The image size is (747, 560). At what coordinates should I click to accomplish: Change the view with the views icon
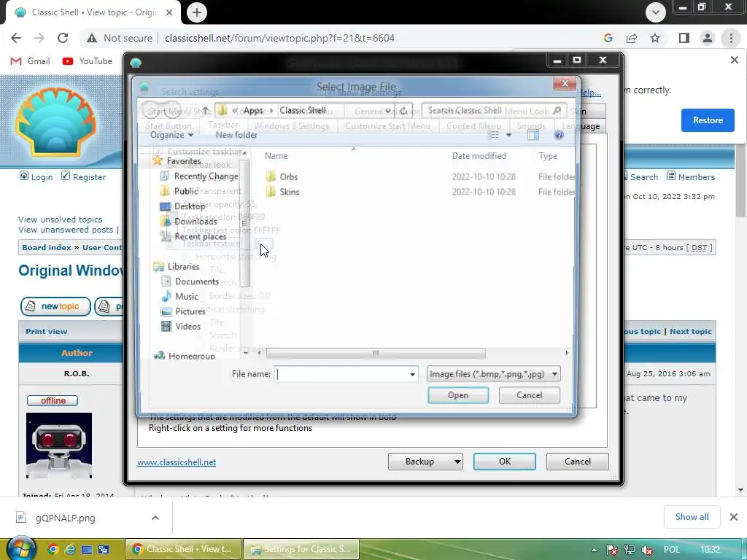pyautogui.click(x=494, y=135)
